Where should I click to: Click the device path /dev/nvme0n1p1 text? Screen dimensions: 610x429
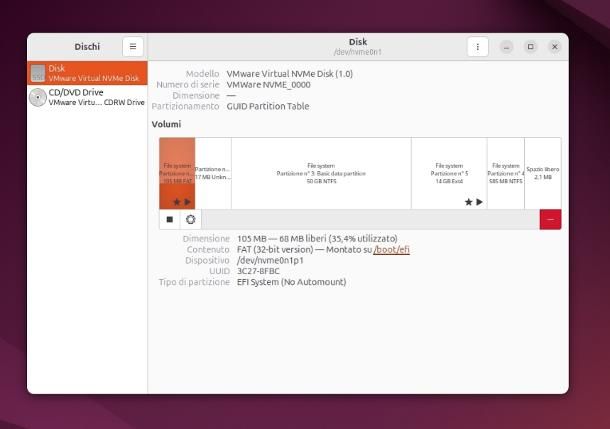point(270,260)
